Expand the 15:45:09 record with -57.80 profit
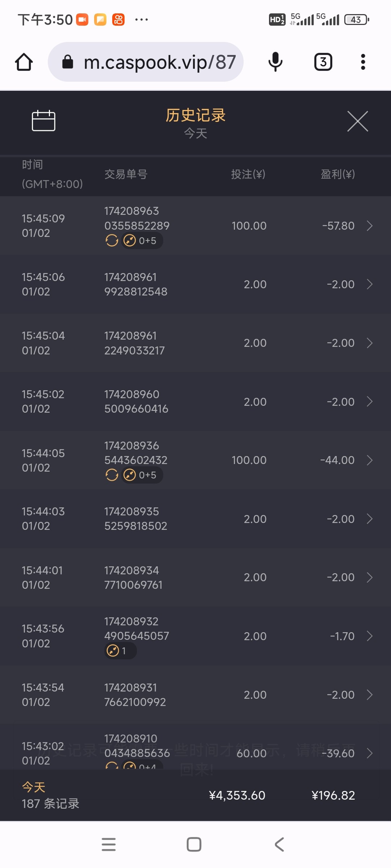 (369, 226)
